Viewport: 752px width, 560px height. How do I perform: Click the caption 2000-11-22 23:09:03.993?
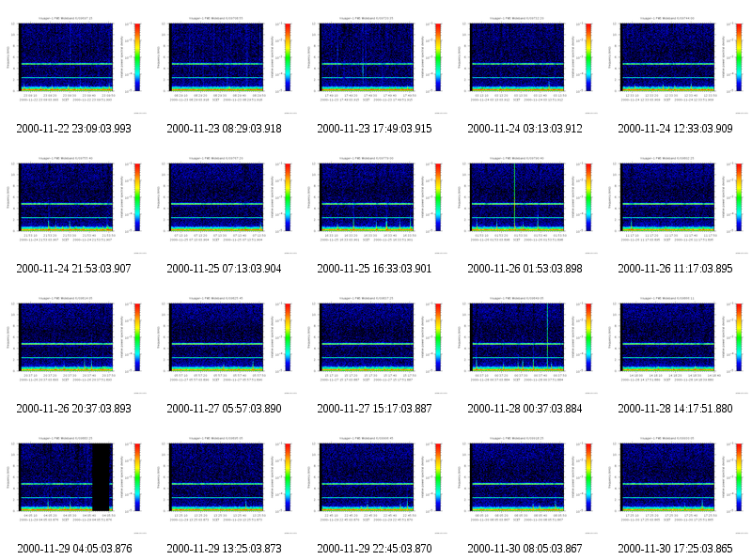click(x=73, y=129)
